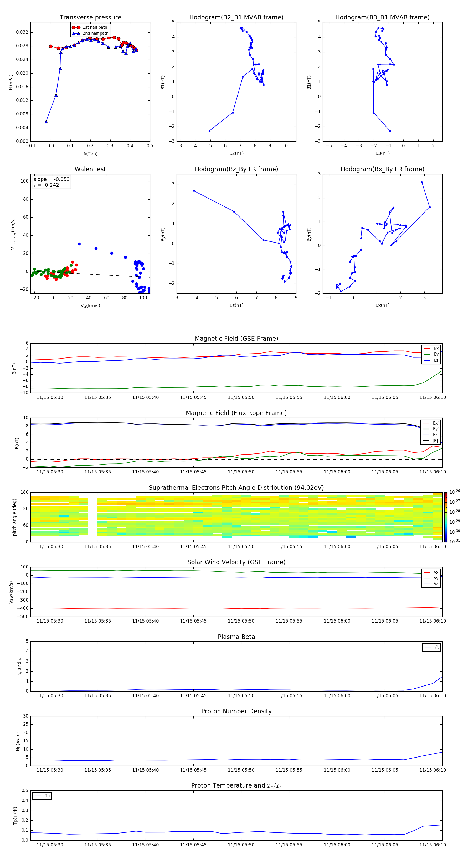Image resolution: width=473 pixels, height=868 pixels.
Task: Click '11/15 06:10' tick under proton temperature plot
Action: click(x=433, y=845)
